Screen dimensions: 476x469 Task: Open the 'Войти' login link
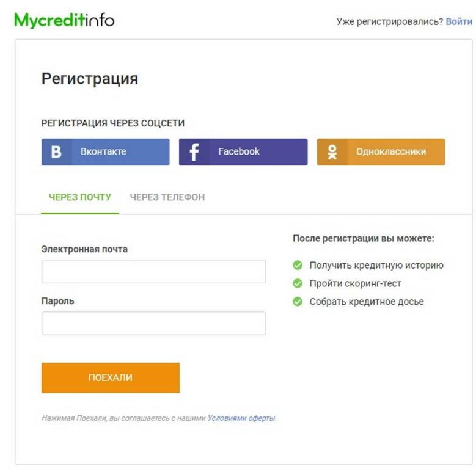(459, 21)
